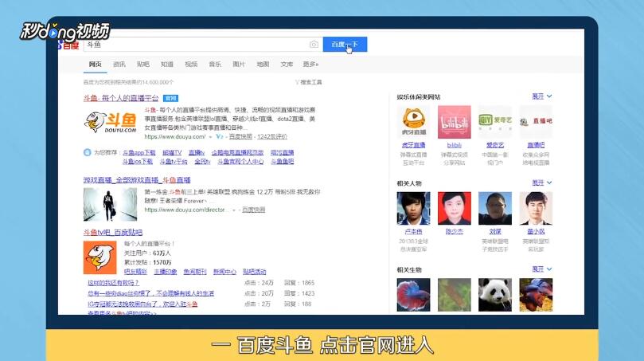Viewport: 644px width, 361px height.
Task: Open the 直播吧 text link
Action: click(536, 145)
